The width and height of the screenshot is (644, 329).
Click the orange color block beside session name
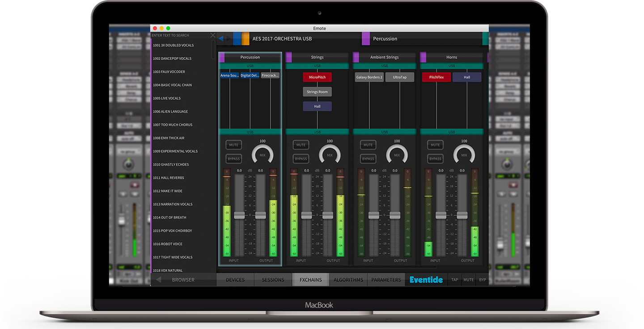[246, 38]
